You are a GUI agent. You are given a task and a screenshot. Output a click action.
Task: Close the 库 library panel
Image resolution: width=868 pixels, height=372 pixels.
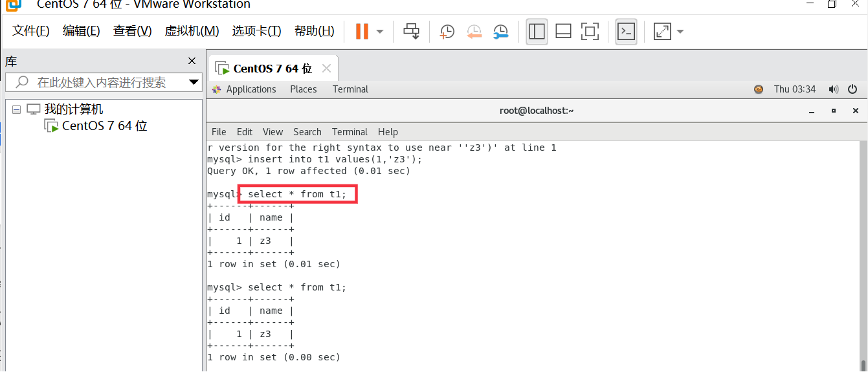point(192,61)
